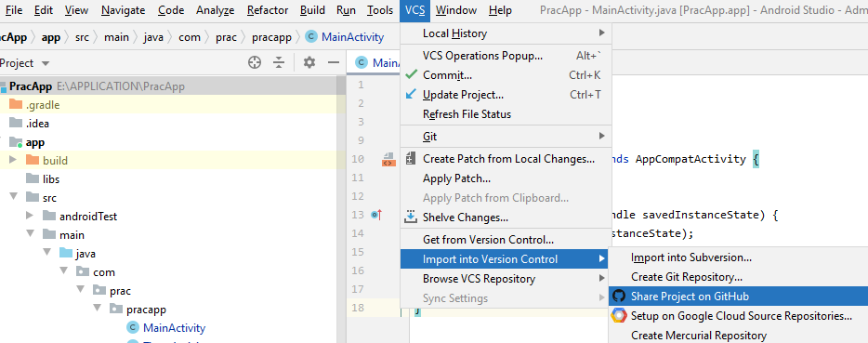This screenshot has width=868, height=343.
Task: Collapse the com package arrow
Action: [x=63, y=271]
